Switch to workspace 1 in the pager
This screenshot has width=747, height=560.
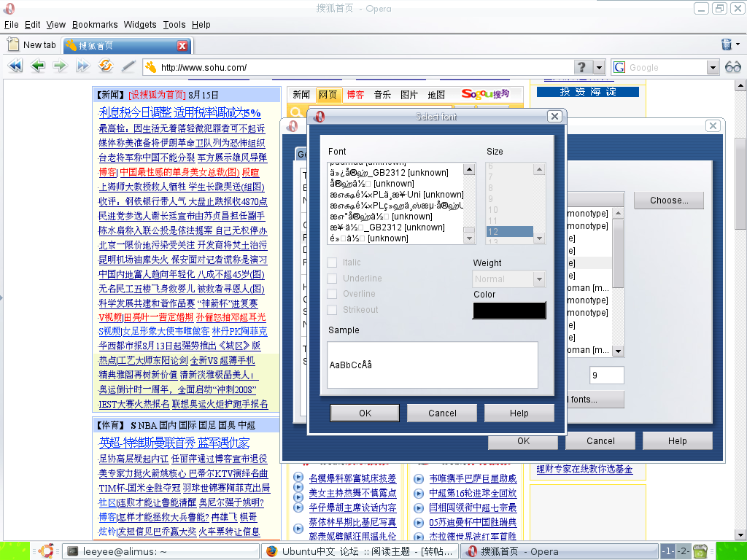point(668,551)
